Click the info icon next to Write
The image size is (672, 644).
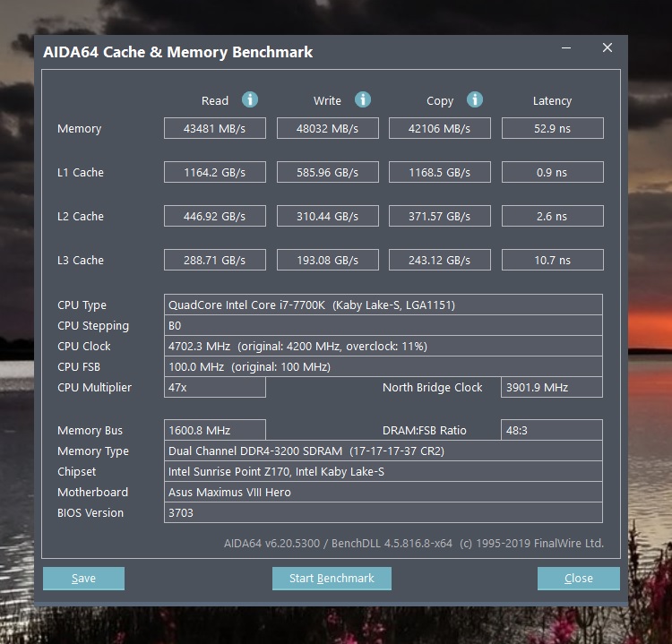click(x=363, y=99)
